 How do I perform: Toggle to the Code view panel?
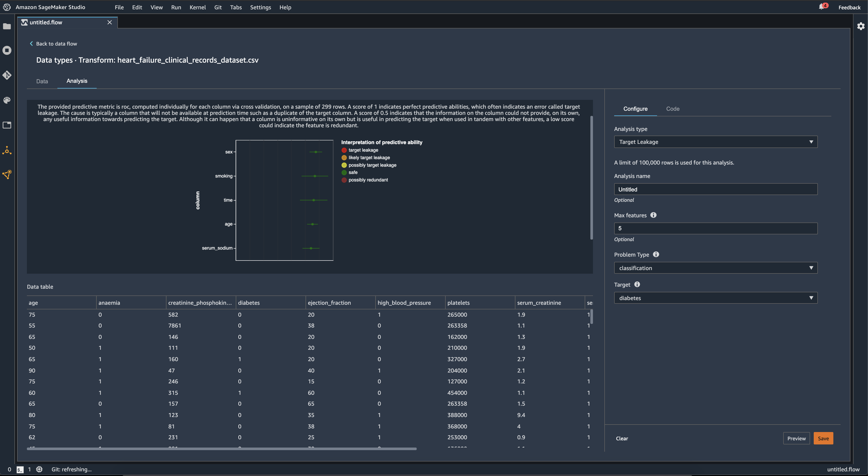pos(672,108)
